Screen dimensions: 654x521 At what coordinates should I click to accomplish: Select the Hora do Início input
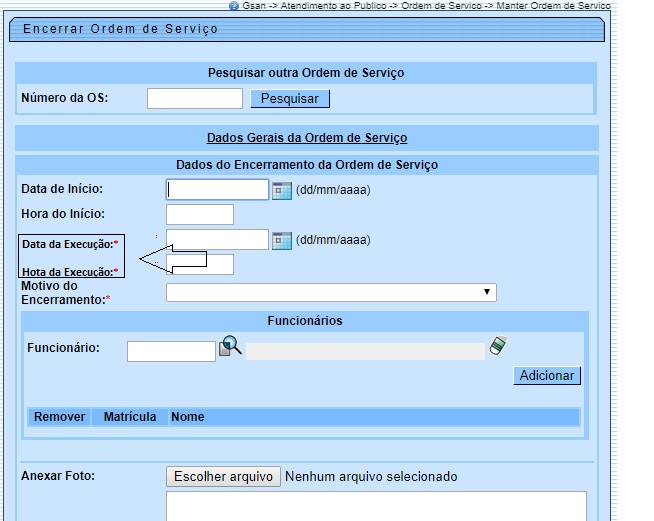click(x=200, y=215)
